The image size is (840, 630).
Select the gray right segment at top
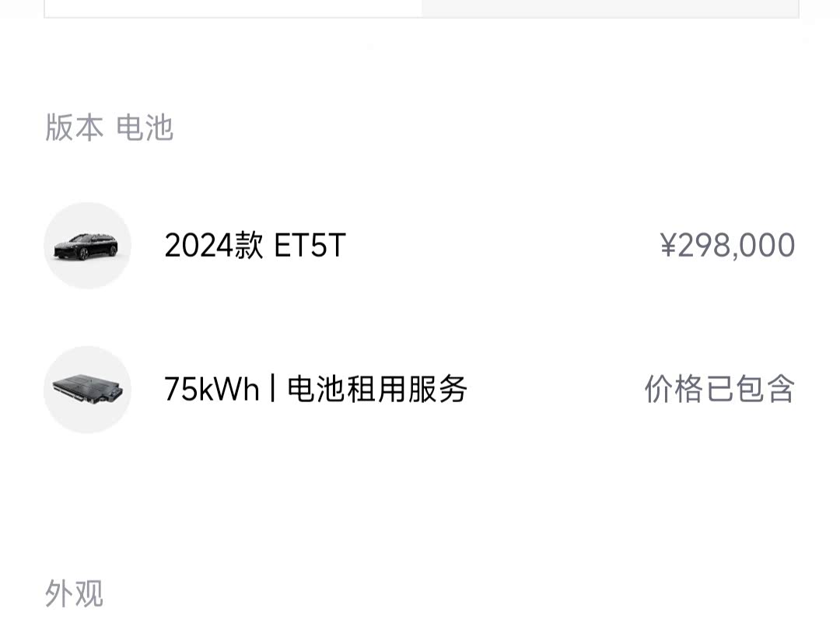click(611, 9)
